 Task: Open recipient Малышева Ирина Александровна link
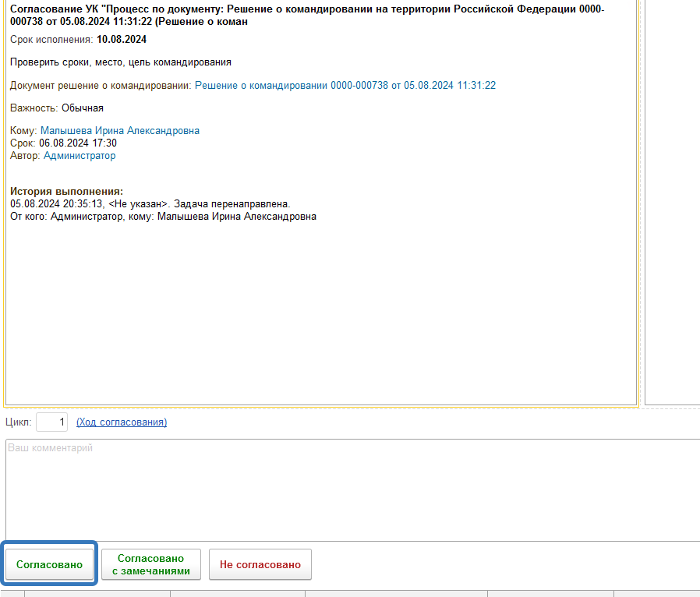[119, 131]
